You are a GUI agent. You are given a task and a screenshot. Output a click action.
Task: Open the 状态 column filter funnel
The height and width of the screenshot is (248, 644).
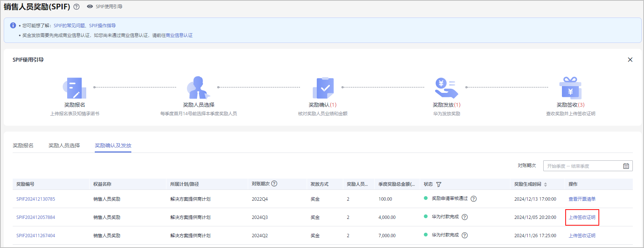point(439,184)
